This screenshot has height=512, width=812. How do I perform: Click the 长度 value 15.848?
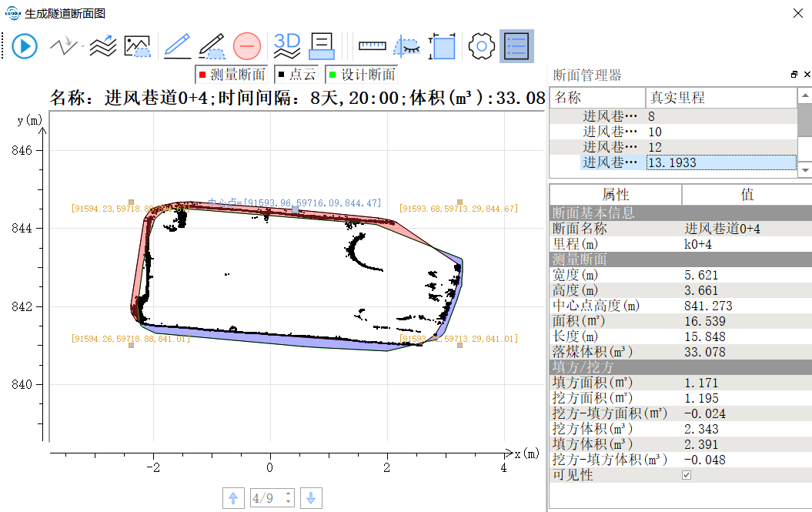click(705, 337)
